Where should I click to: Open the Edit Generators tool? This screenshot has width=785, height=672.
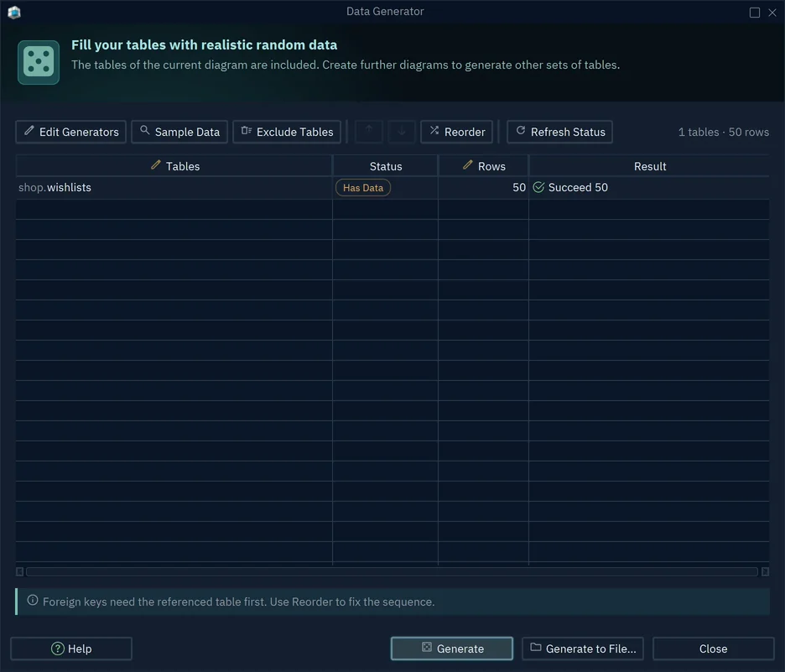(x=70, y=132)
